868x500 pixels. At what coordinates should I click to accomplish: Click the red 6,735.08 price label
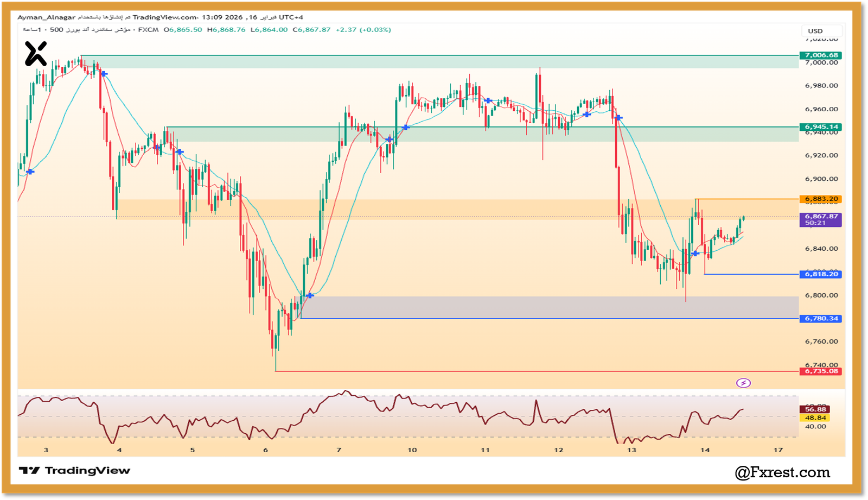(821, 371)
